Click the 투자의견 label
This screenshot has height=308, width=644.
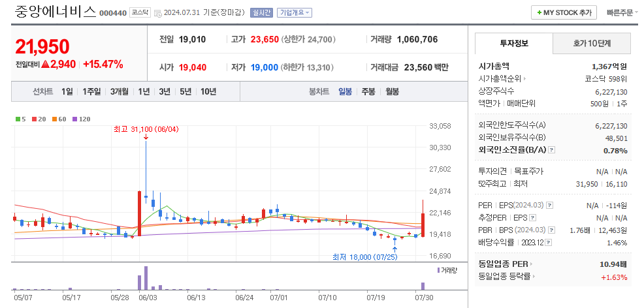[493, 172]
